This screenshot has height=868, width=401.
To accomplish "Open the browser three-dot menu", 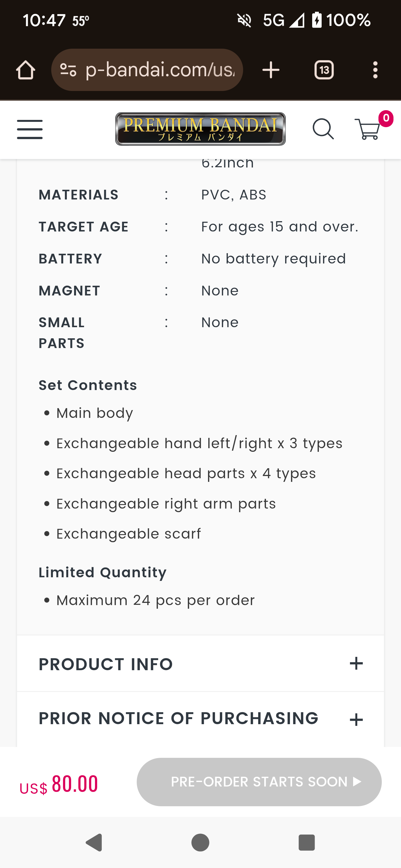I will (375, 70).
